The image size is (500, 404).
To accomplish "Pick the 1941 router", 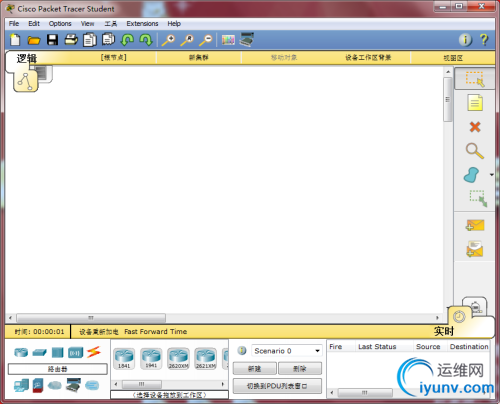I will click(x=151, y=358).
